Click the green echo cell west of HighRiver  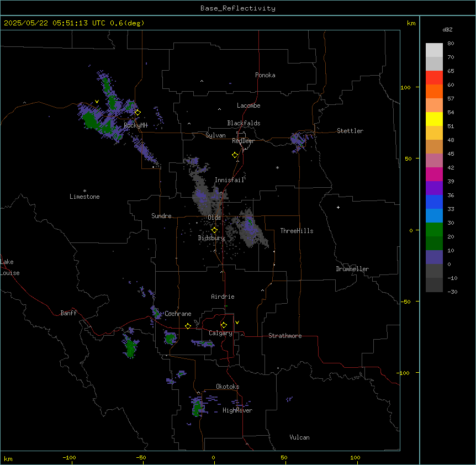pyautogui.click(x=198, y=407)
